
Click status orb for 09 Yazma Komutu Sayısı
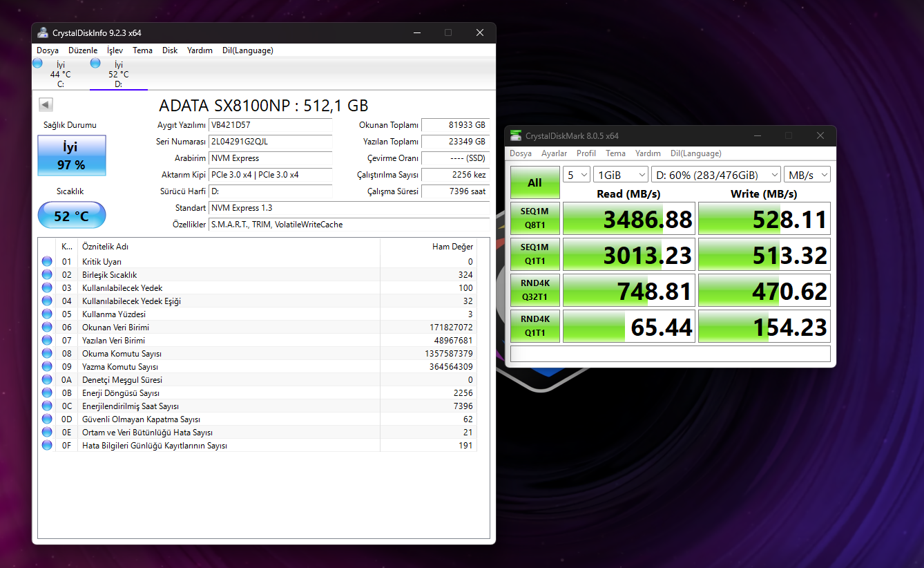(x=47, y=367)
